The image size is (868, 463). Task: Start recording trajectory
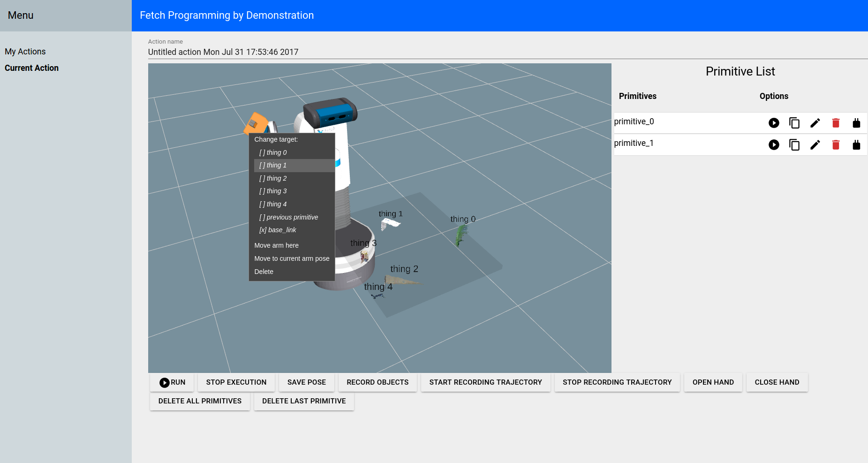pos(486,382)
